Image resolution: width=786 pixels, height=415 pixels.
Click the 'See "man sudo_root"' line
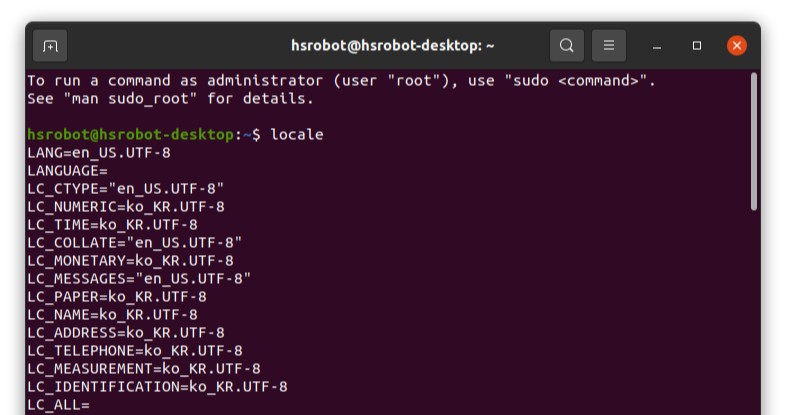click(170, 99)
